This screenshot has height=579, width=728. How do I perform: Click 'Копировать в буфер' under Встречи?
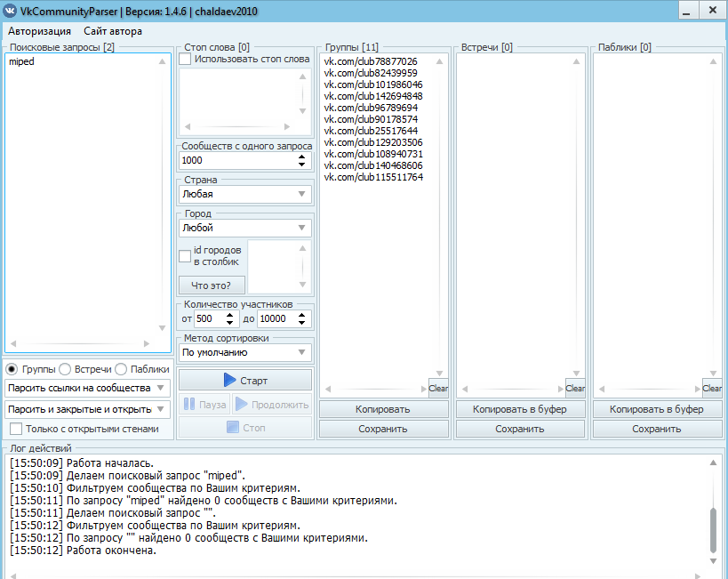pyautogui.click(x=519, y=409)
